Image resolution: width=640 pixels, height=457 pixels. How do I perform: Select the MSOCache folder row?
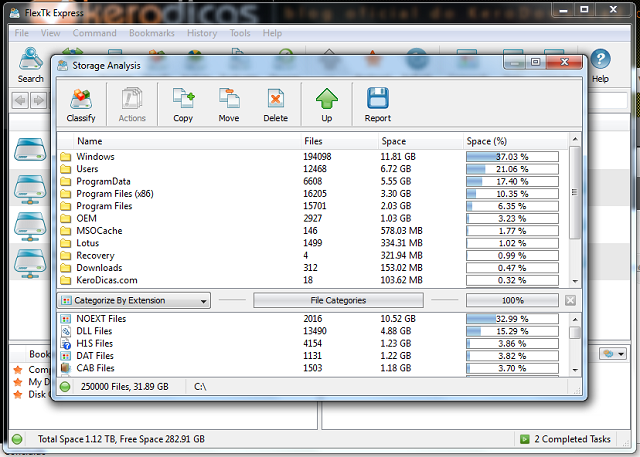click(x=312, y=231)
